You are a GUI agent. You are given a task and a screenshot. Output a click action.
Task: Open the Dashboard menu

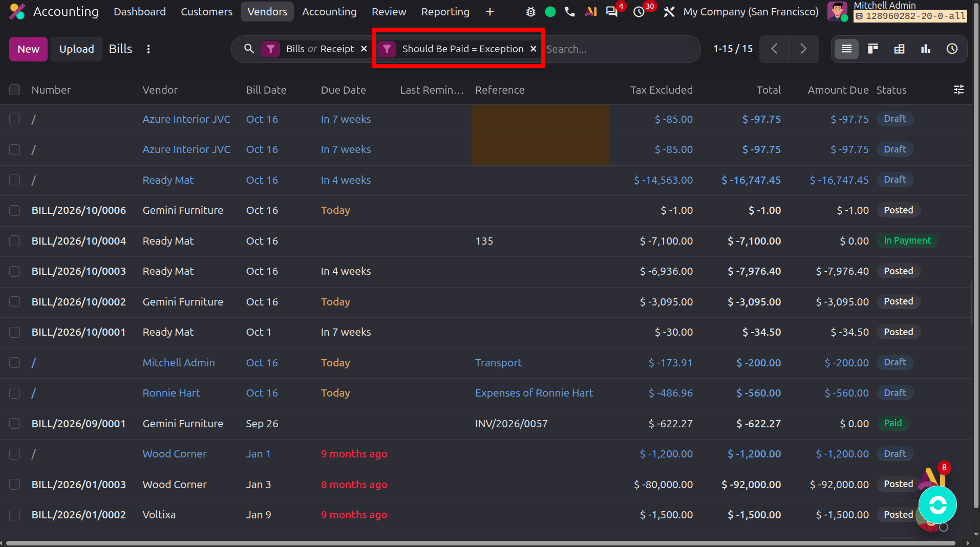139,12
